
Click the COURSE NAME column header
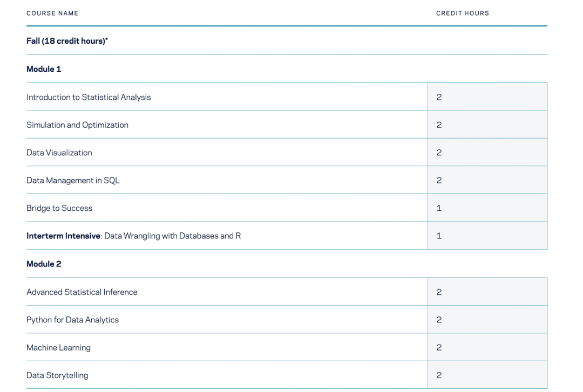click(x=52, y=13)
